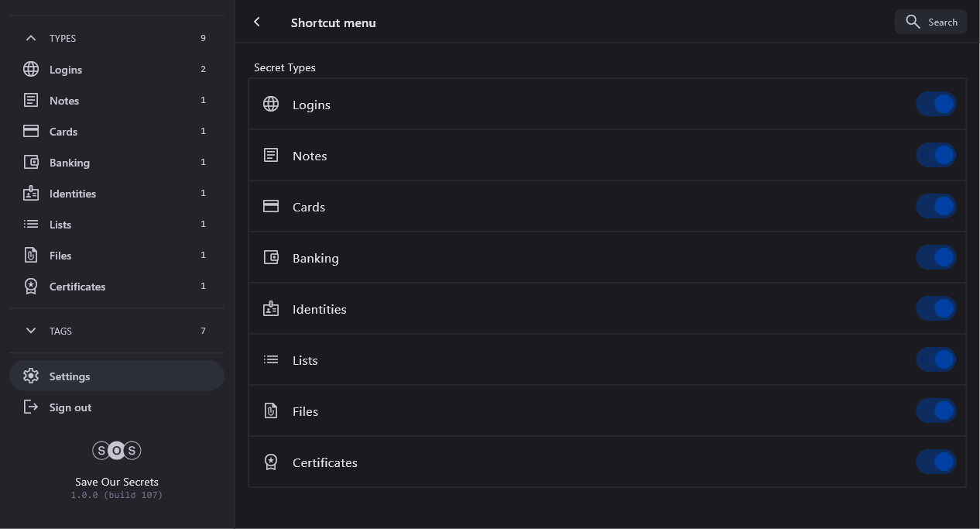Screen dimensions: 980x529
Task: Click the Banking row in Secret Types
Action: 542,258
